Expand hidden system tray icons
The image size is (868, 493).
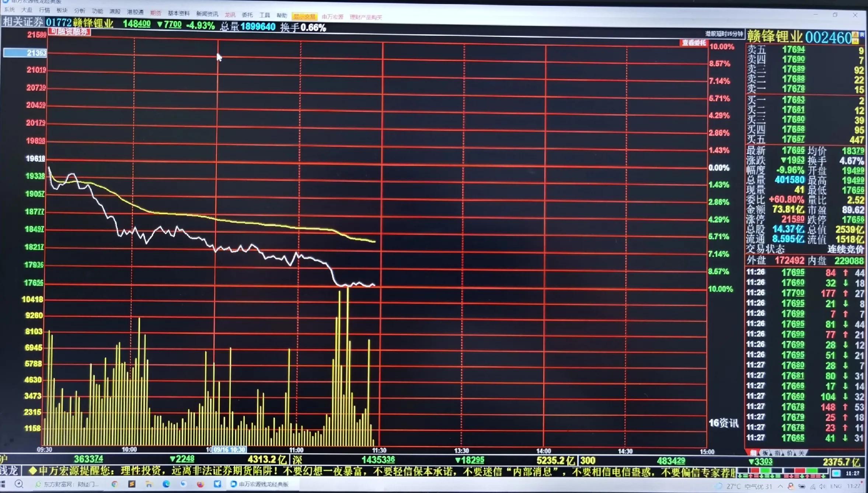(780, 486)
